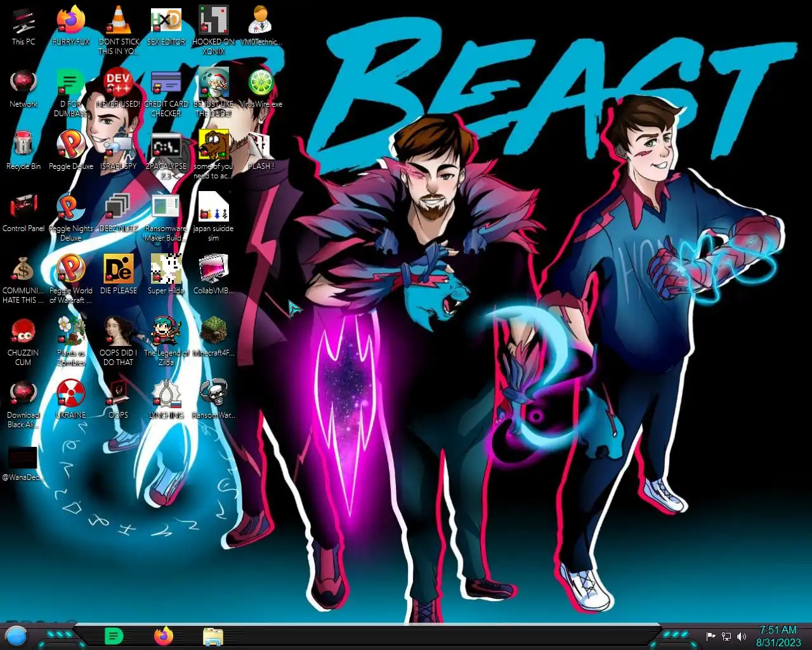
Task: Select the red fuzzy Chuzzle creature icon
Action: tap(23, 342)
